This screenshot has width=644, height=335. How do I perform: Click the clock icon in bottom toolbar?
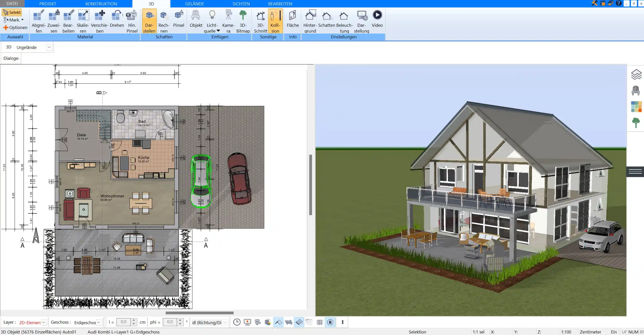237,322
